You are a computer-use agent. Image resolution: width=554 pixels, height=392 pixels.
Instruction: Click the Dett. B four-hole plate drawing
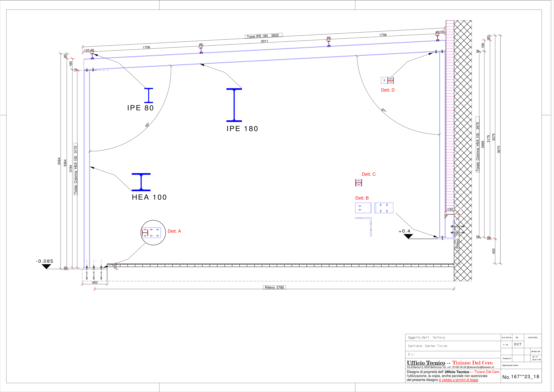coord(384,208)
